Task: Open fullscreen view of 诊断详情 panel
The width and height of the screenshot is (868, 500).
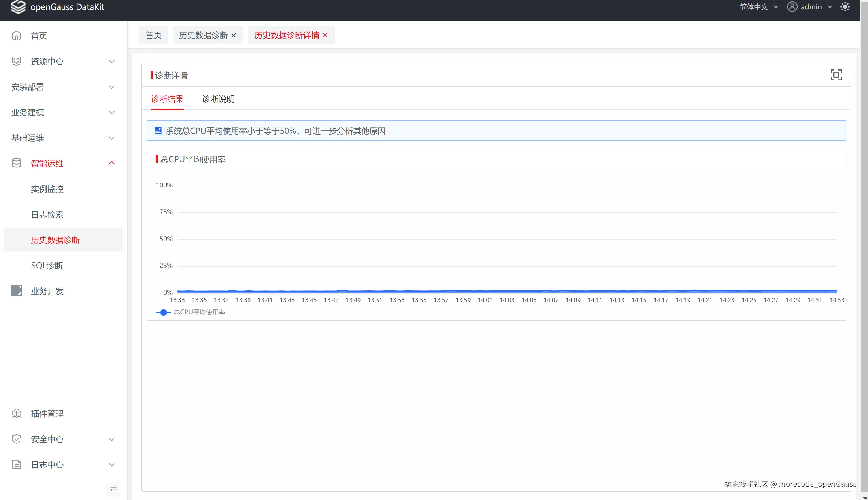Action: 836,75
